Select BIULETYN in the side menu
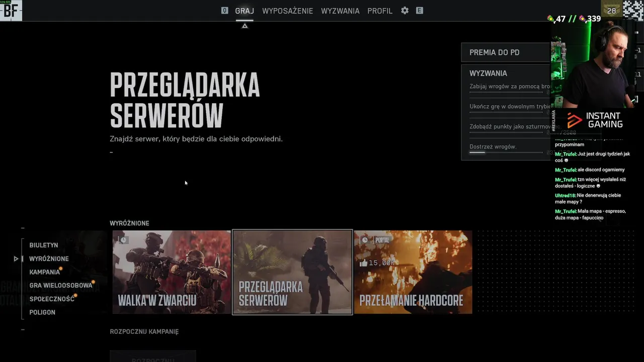644x362 pixels. (x=44, y=245)
